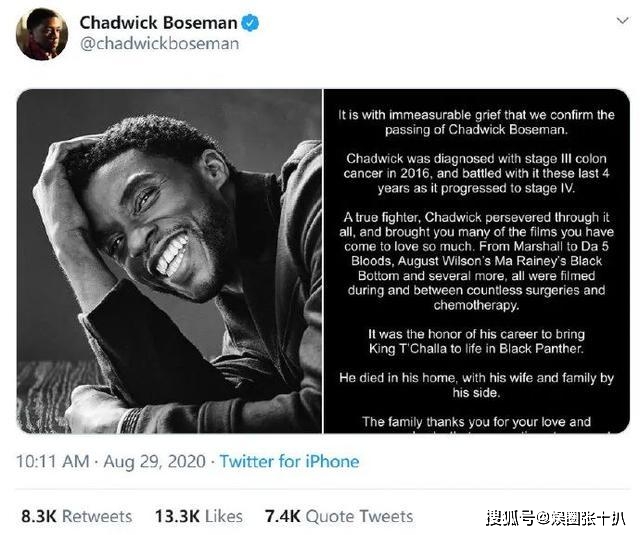Click the stage III colon cancer paragraph
The width and height of the screenshot is (640, 535).
tap(476, 173)
